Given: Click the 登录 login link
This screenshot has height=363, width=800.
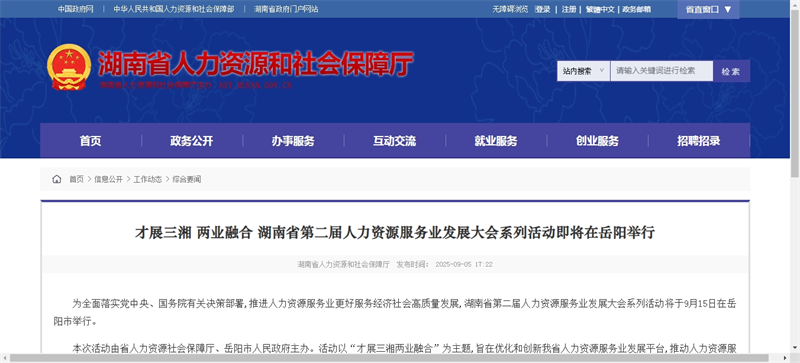Looking at the screenshot, I should point(542,9).
